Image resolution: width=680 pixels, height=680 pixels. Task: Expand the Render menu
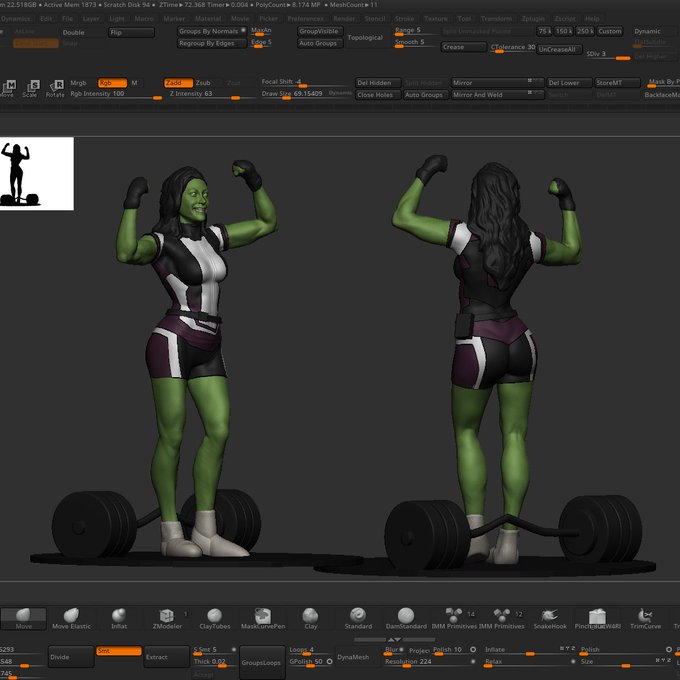tap(344, 19)
